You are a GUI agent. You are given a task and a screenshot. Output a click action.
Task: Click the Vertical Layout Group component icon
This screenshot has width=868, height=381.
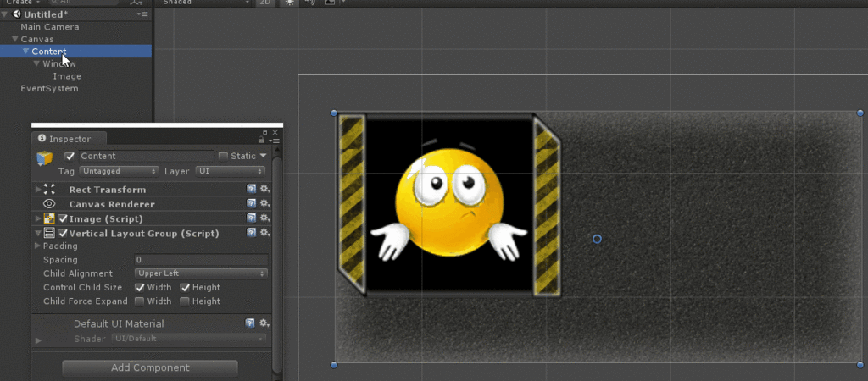click(x=48, y=234)
